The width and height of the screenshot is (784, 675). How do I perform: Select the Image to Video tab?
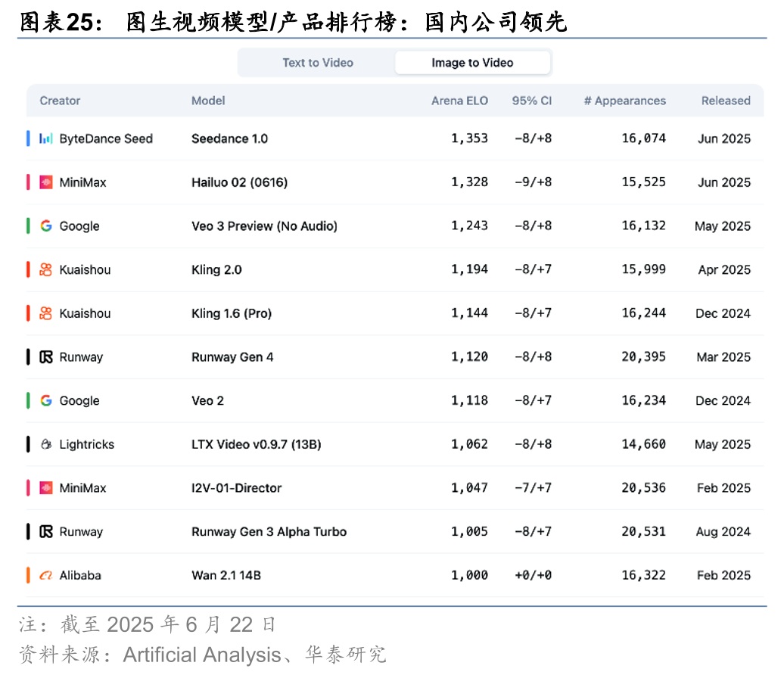[x=472, y=63]
